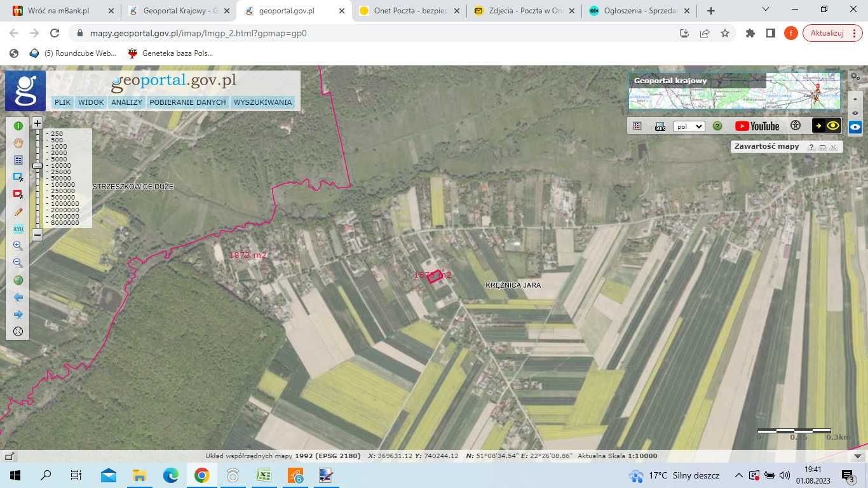Open Microsoft Edge from the taskbar
868x488 pixels.
click(171, 475)
